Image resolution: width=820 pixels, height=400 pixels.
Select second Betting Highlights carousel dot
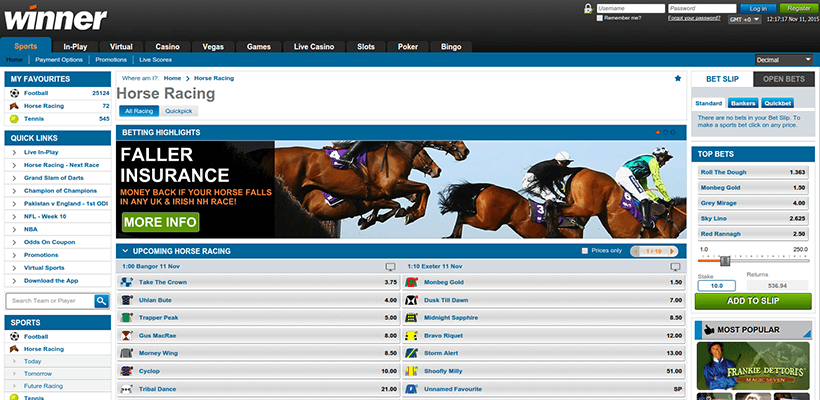coord(665,132)
